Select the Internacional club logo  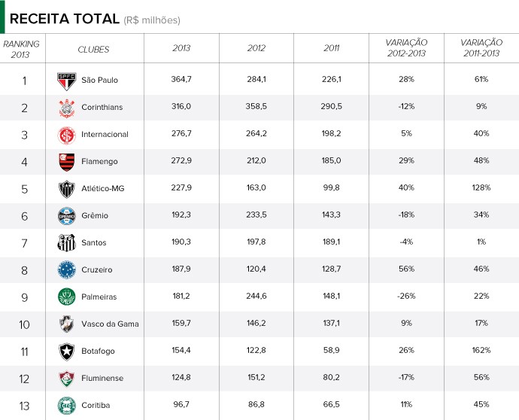coord(66,135)
